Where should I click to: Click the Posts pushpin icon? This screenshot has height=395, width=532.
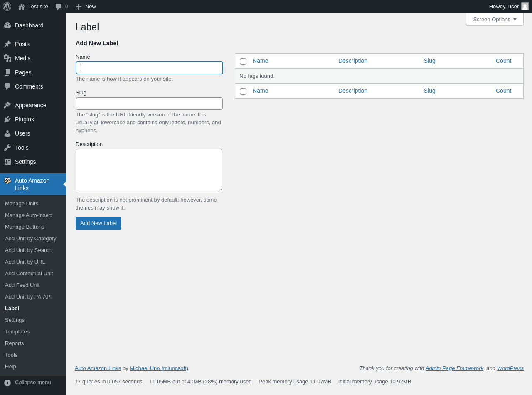point(7,44)
